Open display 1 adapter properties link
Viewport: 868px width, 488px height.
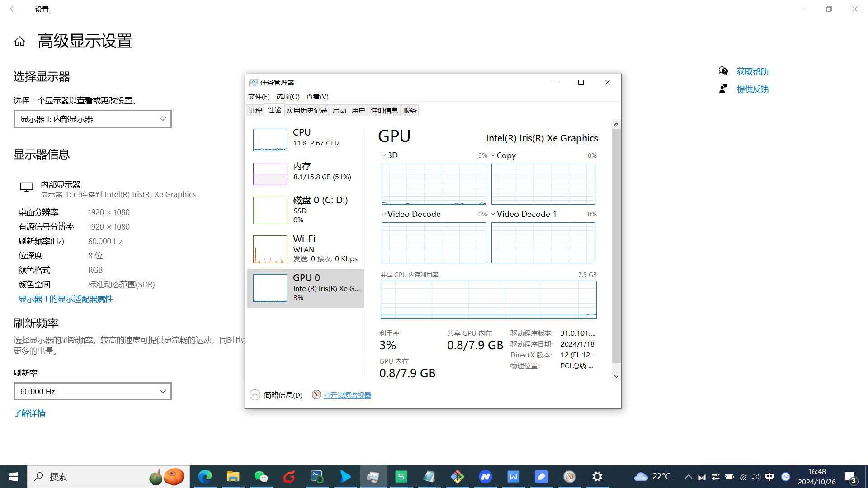click(x=66, y=299)
